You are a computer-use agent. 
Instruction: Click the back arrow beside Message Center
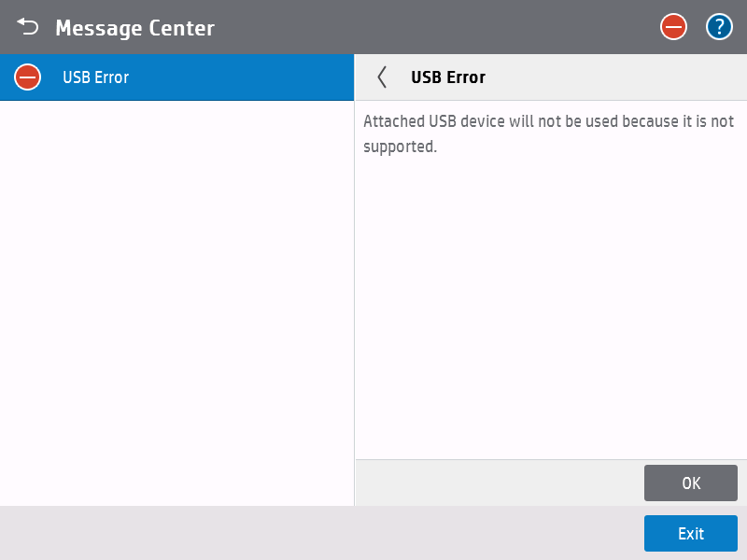pyautogui.click(x=28, y=27)
